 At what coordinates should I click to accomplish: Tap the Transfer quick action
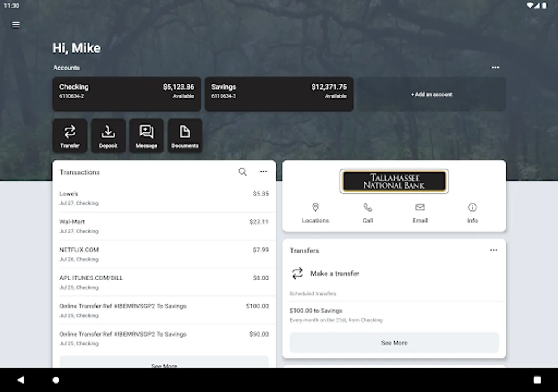[x=70, y=136]
